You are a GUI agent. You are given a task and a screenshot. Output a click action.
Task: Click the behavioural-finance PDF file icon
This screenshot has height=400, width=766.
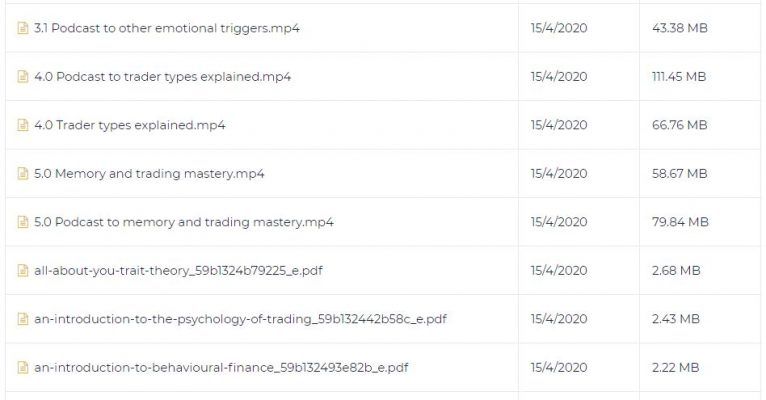(x=22, y=367)
